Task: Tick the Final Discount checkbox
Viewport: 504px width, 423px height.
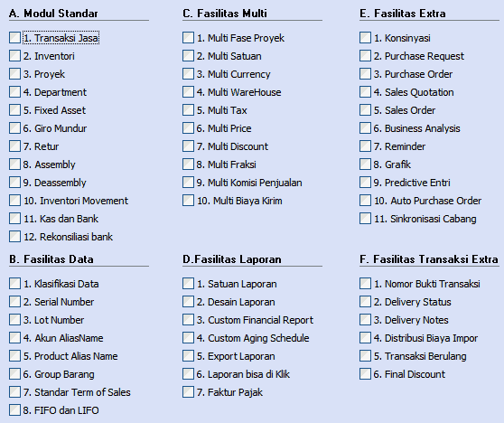Action: [x=365, y=374]
